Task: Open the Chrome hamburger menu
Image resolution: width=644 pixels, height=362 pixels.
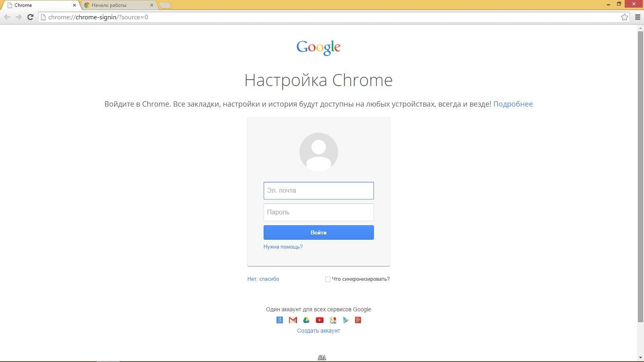Action: [x=638, y=17]
